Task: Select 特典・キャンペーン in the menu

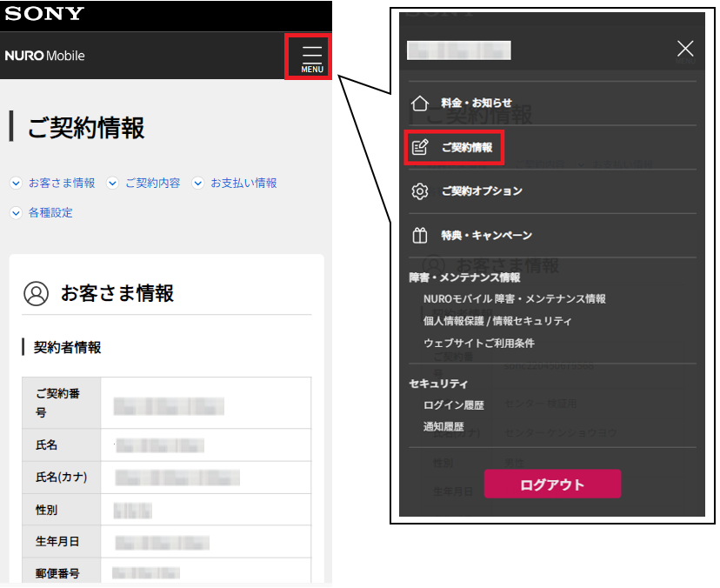Action: (487, 236)
